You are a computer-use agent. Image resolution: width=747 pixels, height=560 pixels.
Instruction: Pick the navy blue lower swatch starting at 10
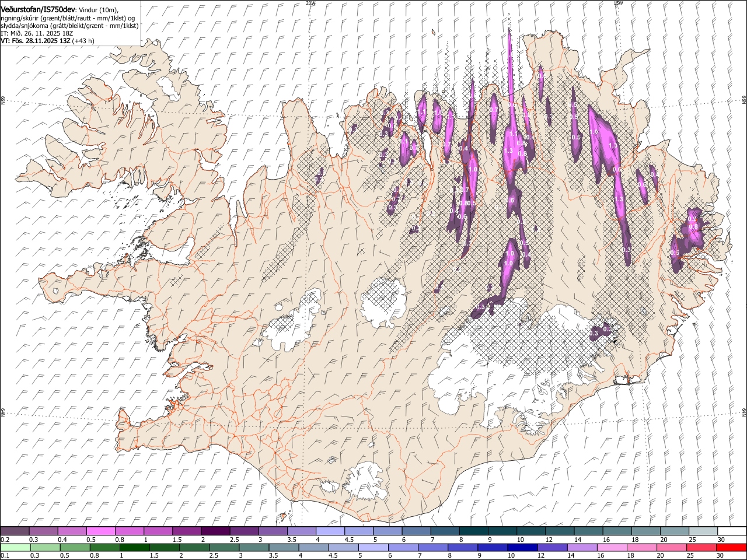[522, 547]
